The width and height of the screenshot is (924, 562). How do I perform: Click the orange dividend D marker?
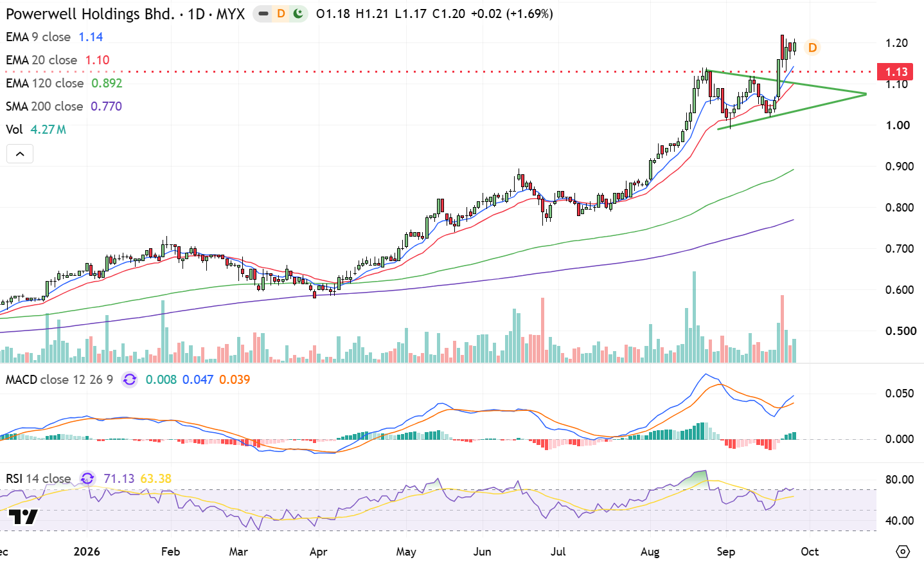[x=812, y=48]
